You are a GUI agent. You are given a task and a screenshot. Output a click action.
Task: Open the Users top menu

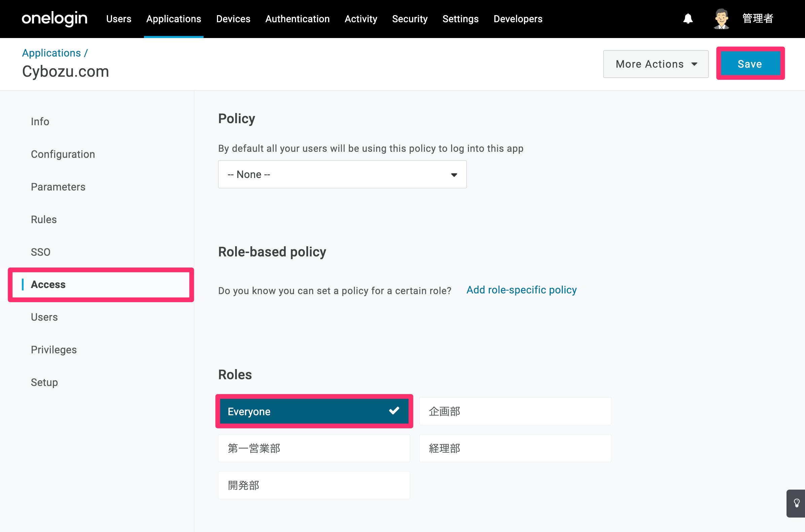pos(119,19)
